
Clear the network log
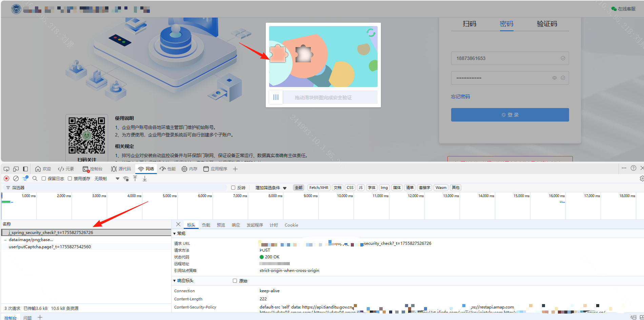click(16, 178)
